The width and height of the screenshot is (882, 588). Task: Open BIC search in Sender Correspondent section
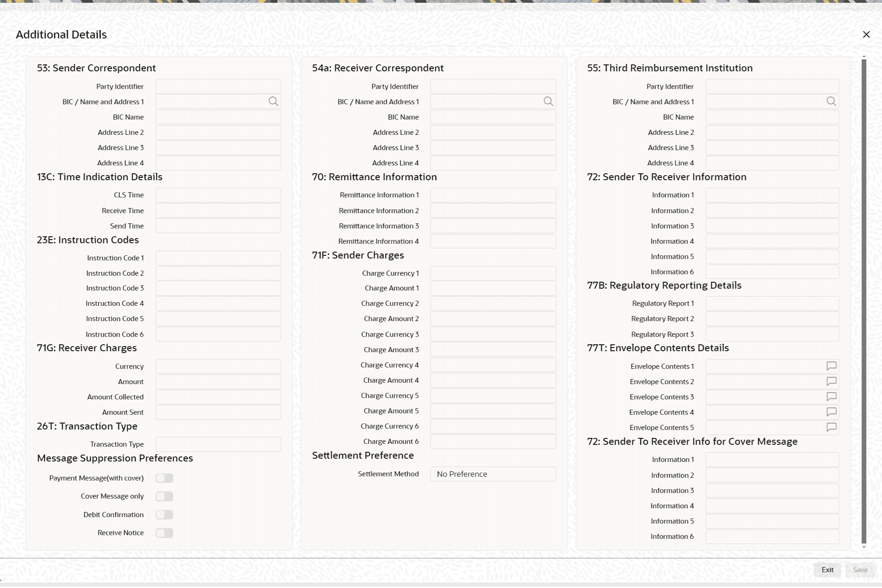point(273,101)
